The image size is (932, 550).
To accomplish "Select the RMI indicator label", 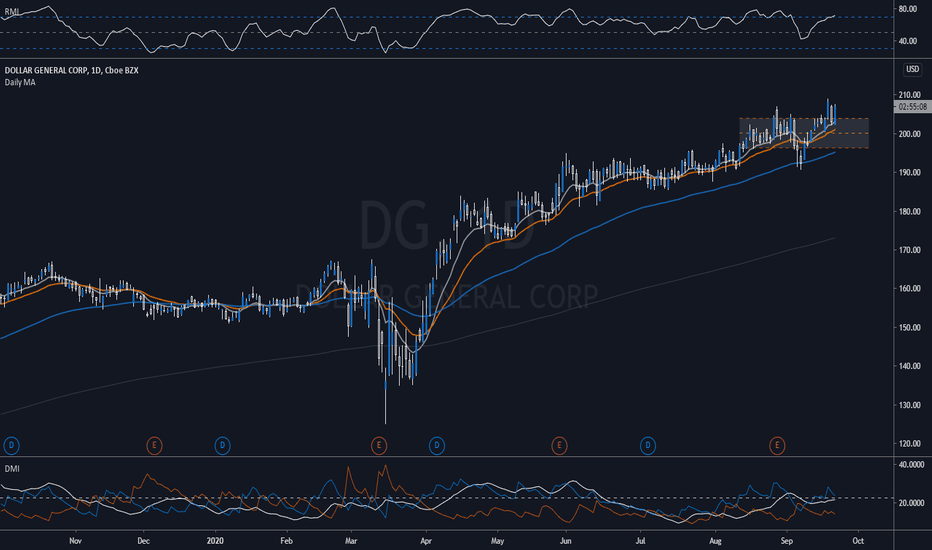I will click(12, 11).
